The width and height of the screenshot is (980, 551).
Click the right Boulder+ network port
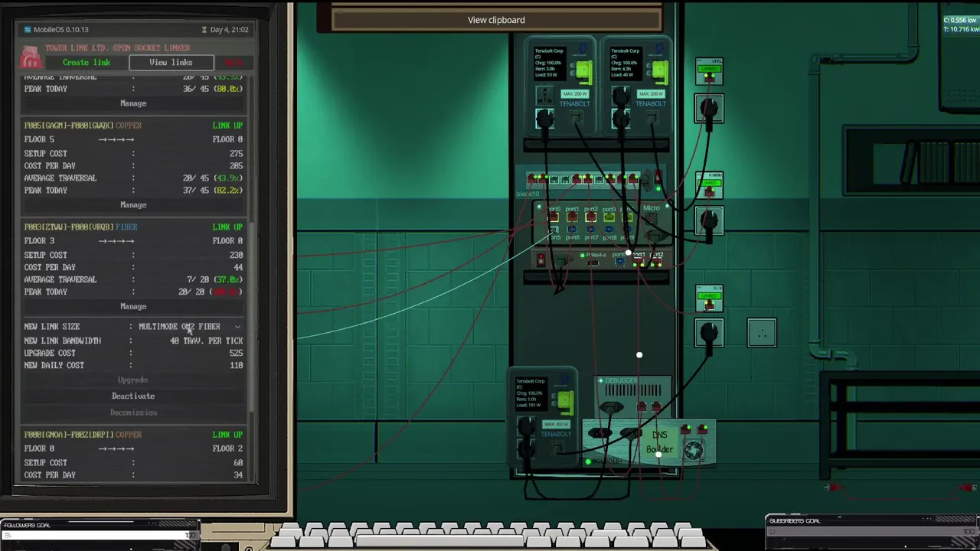(x=702, y=429)
